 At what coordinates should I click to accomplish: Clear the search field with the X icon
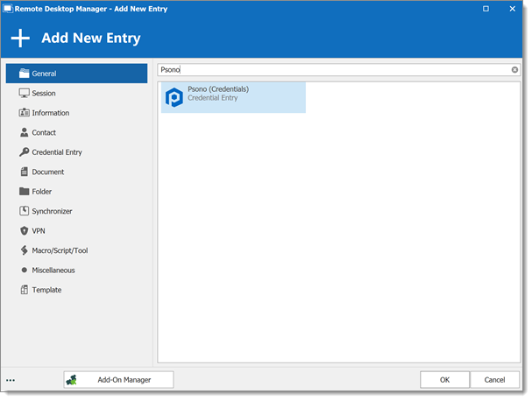pyautogui.click(x=514, y=70)
